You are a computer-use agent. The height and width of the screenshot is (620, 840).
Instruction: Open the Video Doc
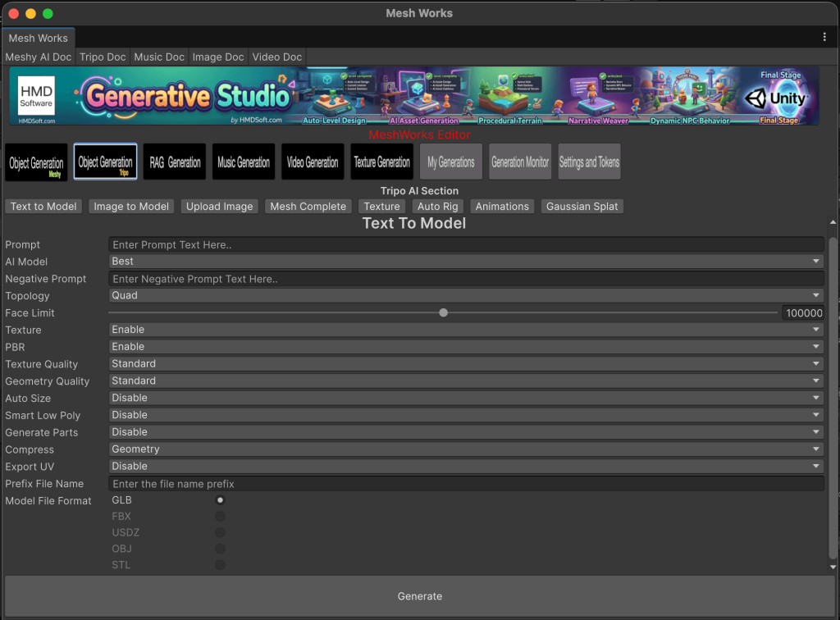[277, 57]
